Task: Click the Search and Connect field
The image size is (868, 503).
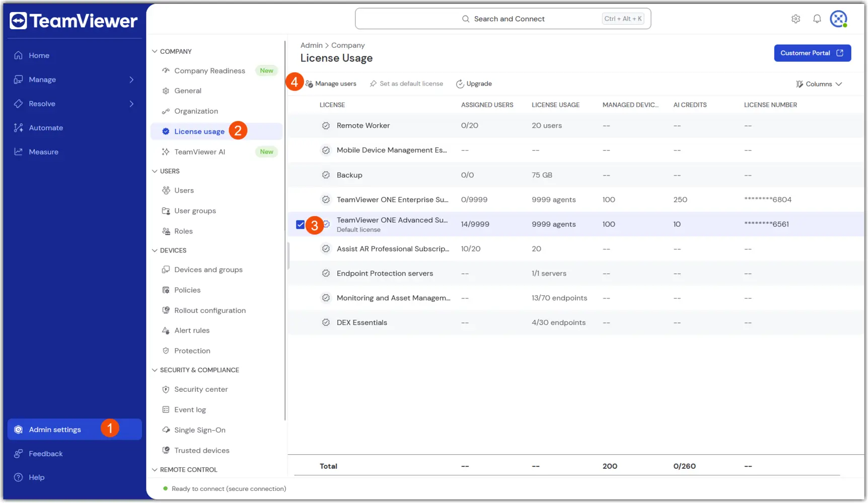Action: pos(502,19)
